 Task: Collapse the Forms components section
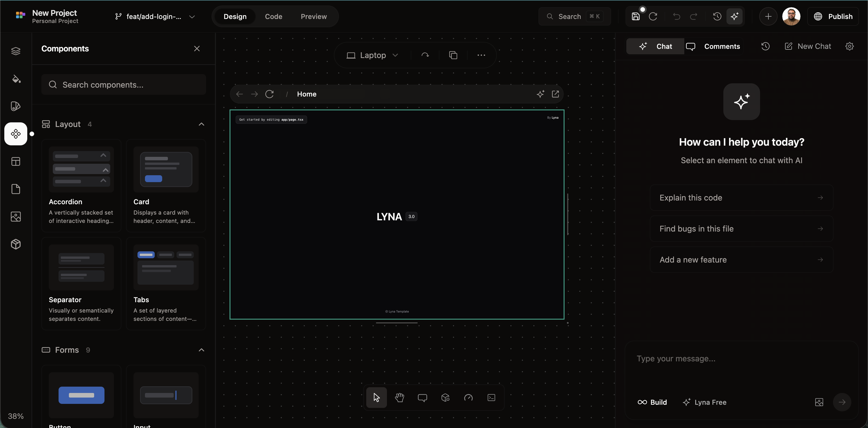[201, 350]
